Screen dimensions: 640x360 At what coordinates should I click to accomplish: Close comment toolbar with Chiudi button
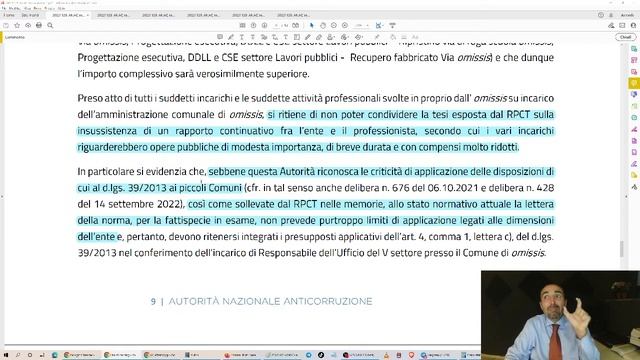click(x=625, y=37)
